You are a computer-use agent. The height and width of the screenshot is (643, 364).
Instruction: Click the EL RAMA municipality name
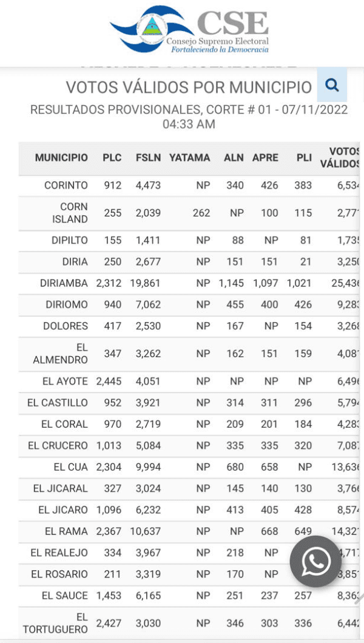coord(66,531)
